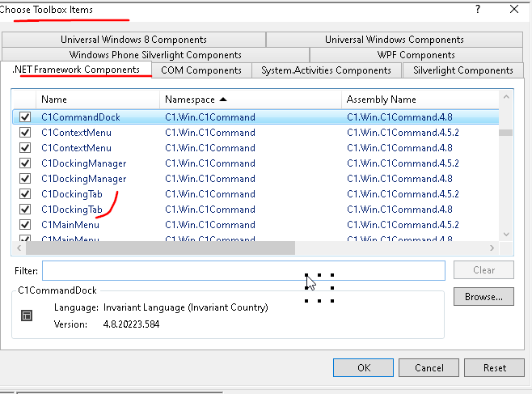This screenshot has width=532, height=394.
Task: Toggle checkbox for C1ContextMenu 4.8 row
Action: pyautogui.click(x=25, y=148)
